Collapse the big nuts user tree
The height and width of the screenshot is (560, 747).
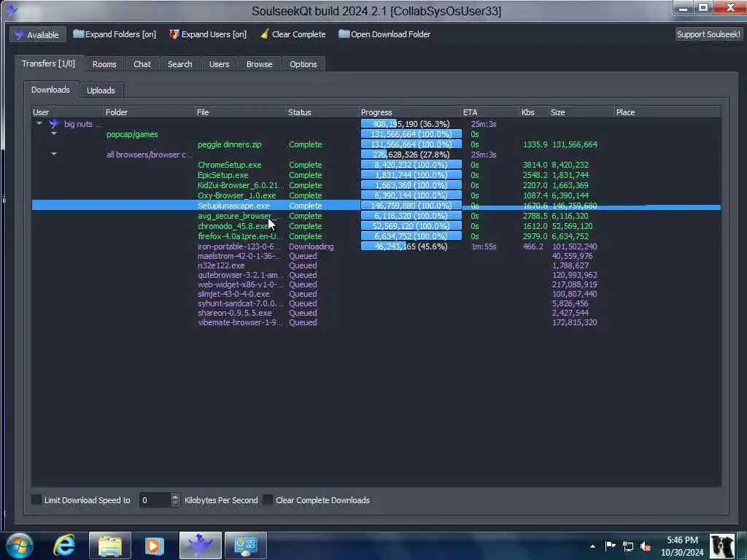click(x=39, y=123)
